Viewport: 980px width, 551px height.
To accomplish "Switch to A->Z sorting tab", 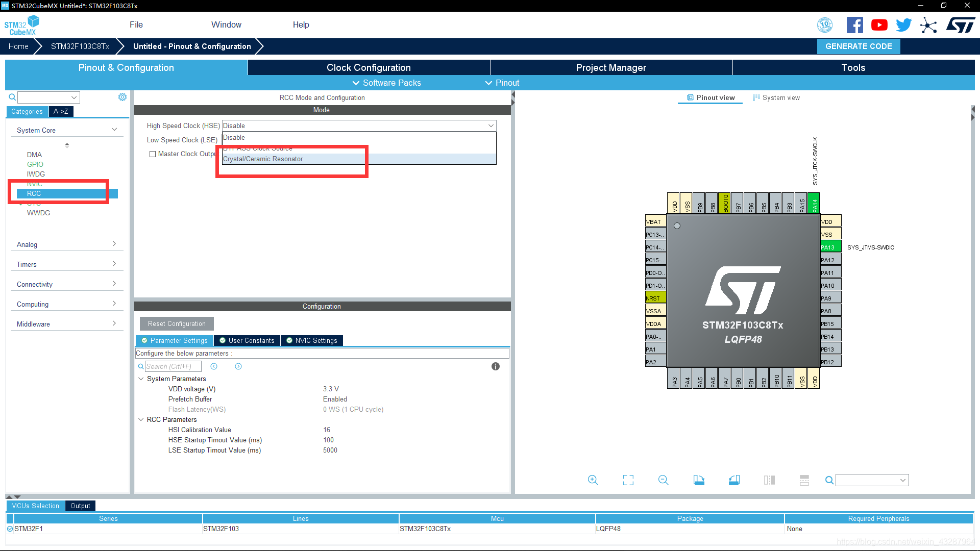I will (x=61, y=111).
